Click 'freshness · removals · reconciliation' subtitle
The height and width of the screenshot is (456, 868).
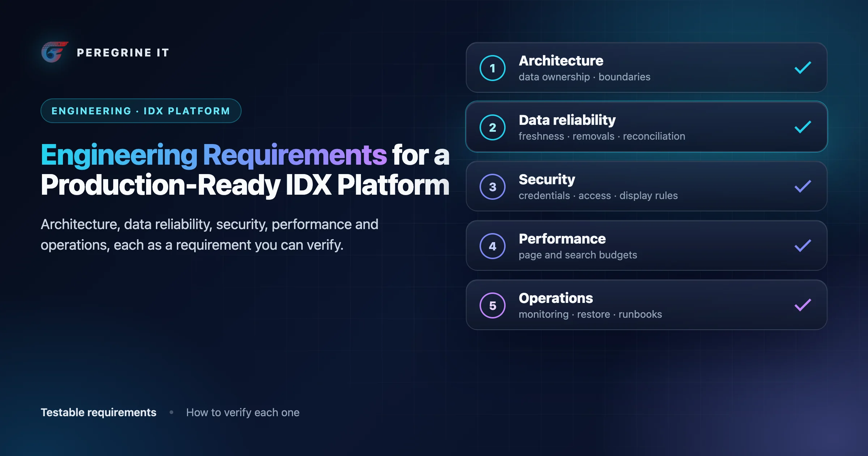(602, 136)
